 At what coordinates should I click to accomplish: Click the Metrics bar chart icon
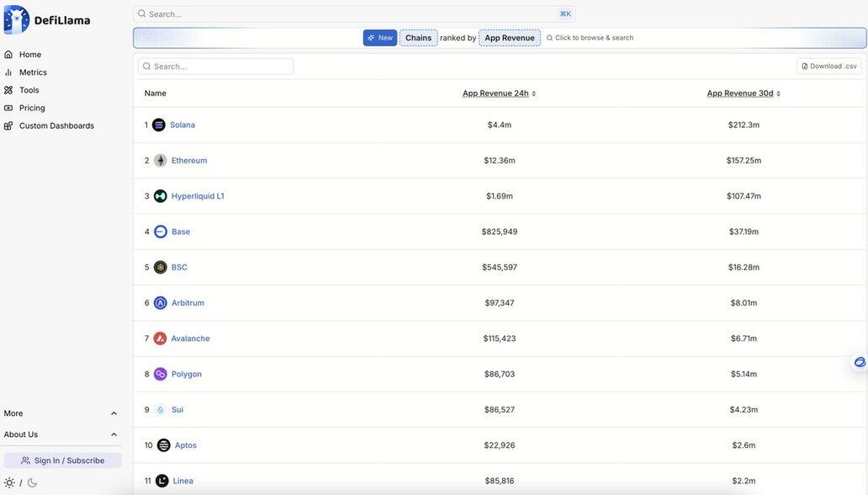point(8,72)
